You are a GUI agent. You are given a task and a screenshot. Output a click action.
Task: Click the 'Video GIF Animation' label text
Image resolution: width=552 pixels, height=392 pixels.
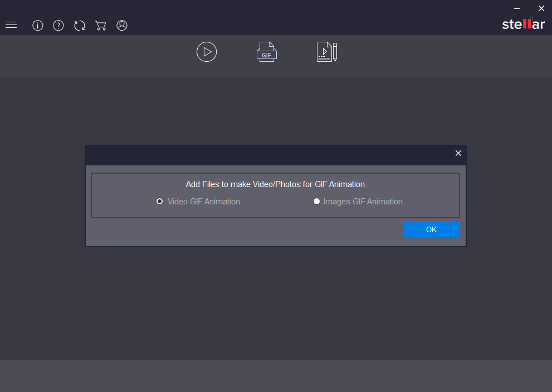pos(204,202)
